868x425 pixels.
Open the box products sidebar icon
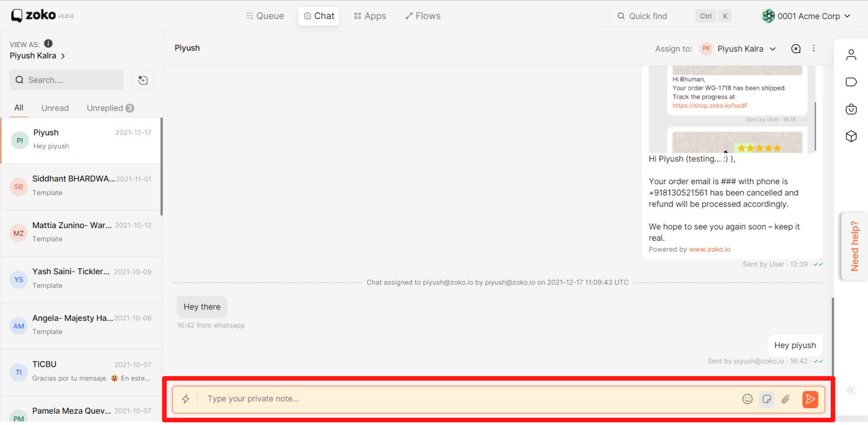coord(851,137)
